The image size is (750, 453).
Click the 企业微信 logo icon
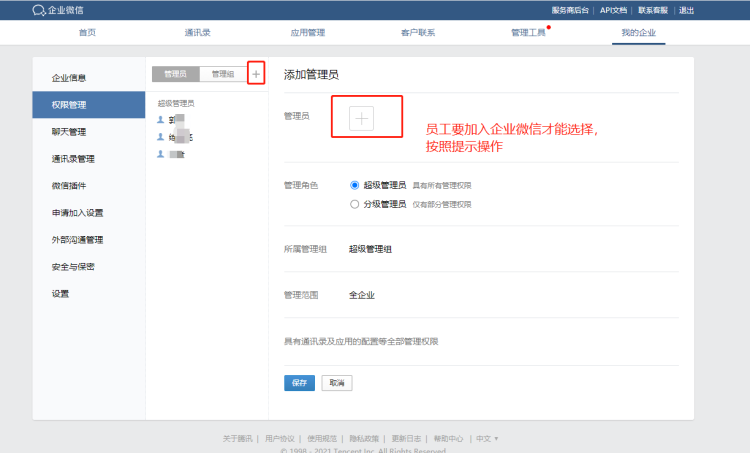pos(38,10)
